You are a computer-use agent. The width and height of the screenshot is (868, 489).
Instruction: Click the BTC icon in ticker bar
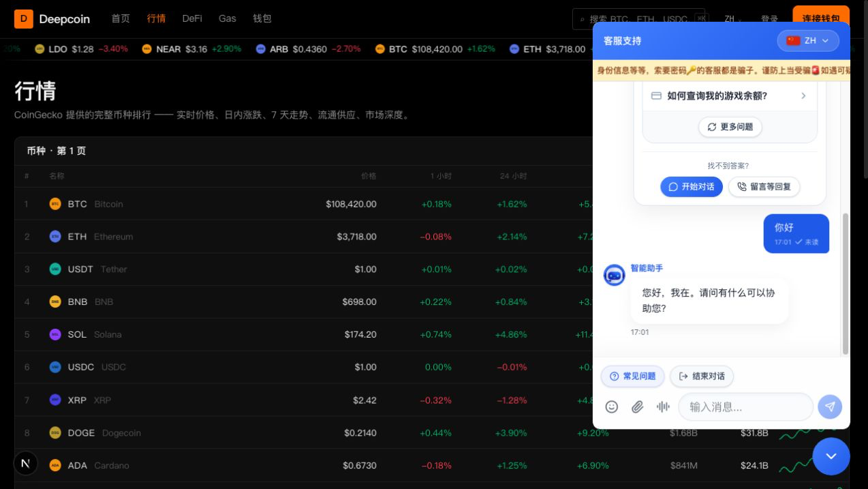pos(379,49)
